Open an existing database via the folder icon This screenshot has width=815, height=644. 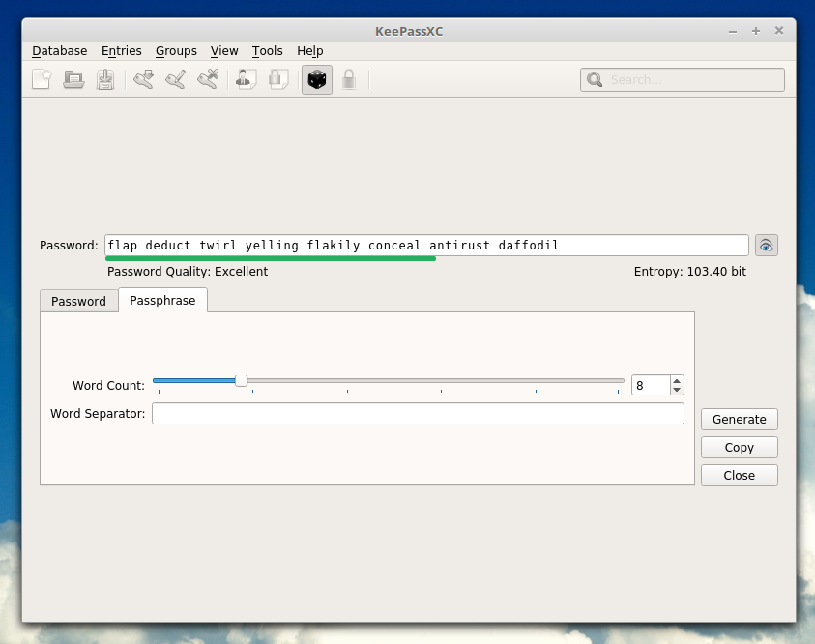coord(73,79)
